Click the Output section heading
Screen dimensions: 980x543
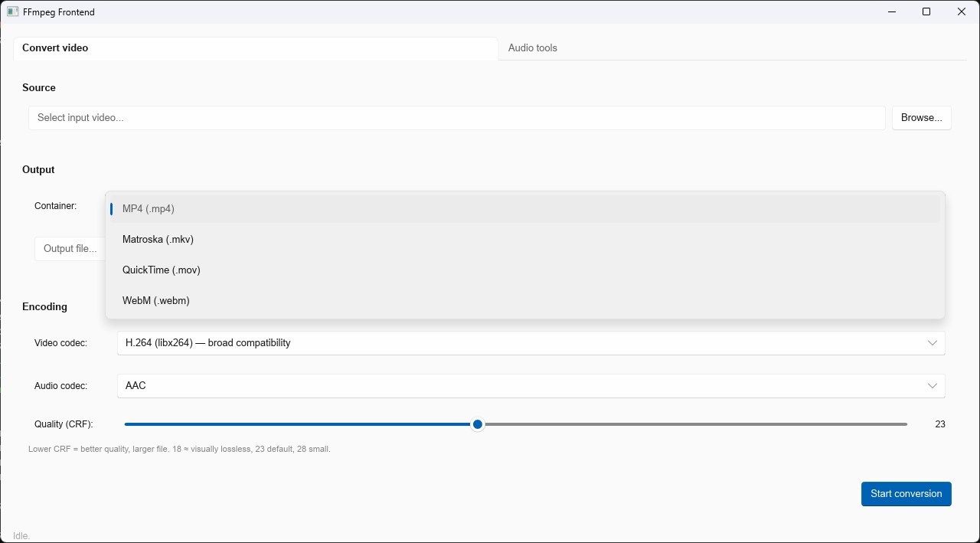[x=38, y=170]
